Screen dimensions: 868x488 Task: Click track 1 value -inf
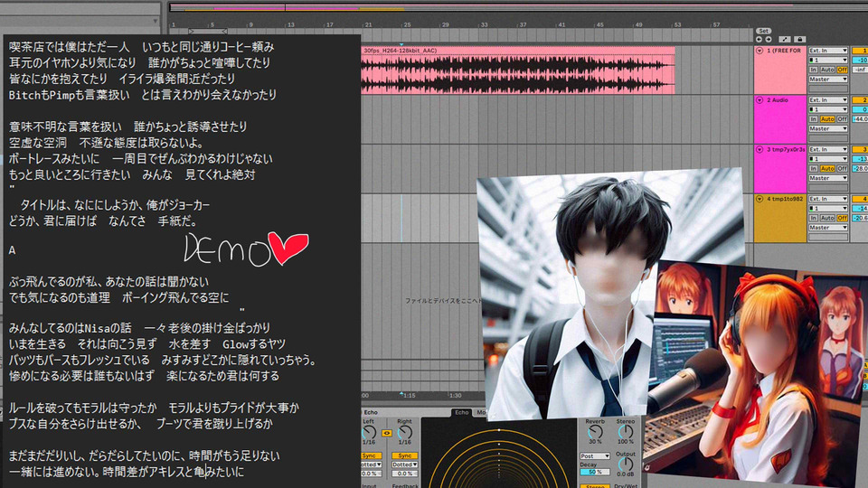point(860,70)
